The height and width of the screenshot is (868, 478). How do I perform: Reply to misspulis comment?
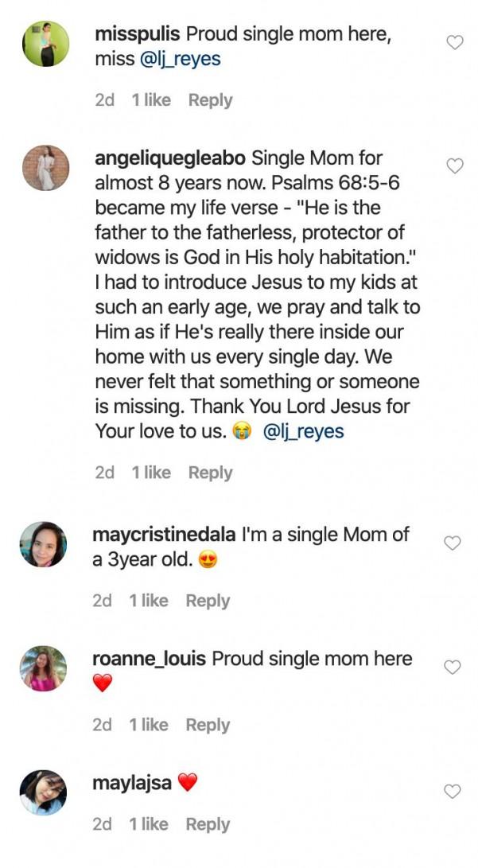point(210,100)
